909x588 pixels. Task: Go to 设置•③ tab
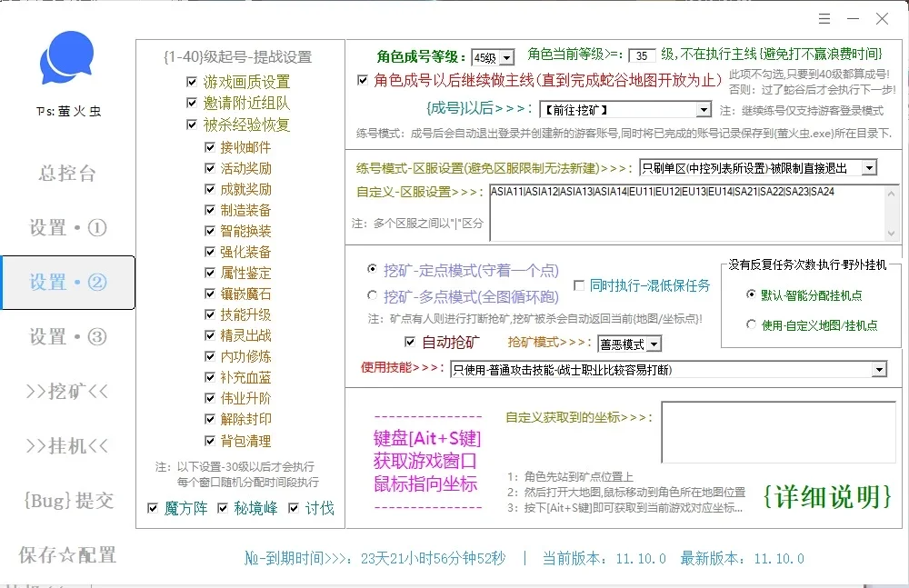tap(68, 337)
